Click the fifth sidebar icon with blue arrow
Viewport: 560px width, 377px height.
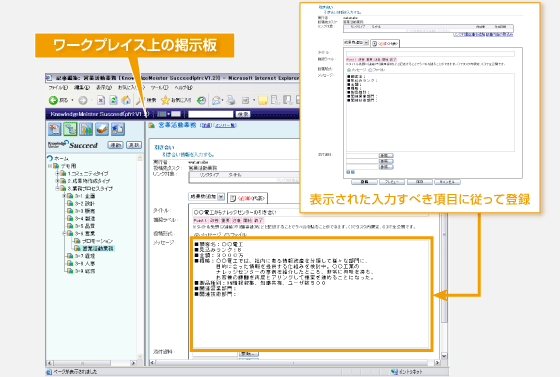pyautogui.click(x=118, y=129)
